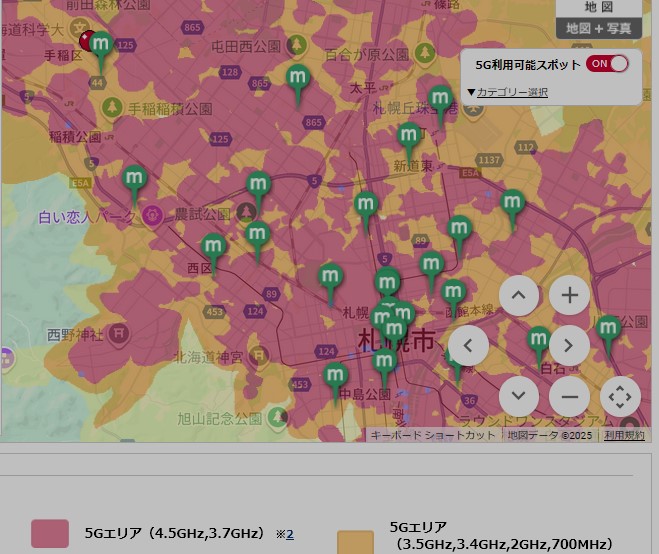Screen dimensions: 659x554
Task: Switch to the 地図 map view
Action: tap(599, 7)
